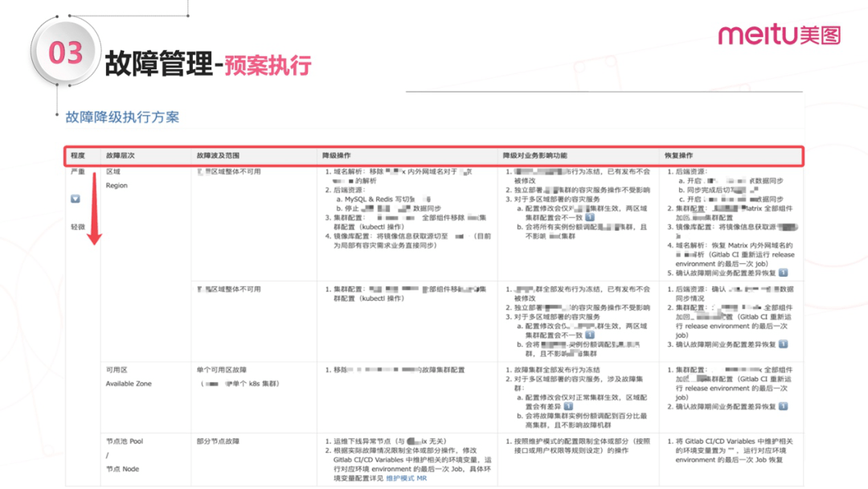Click the 故障降级执行方案 subtitle
868x489 pixels.
tap(122, 117)
